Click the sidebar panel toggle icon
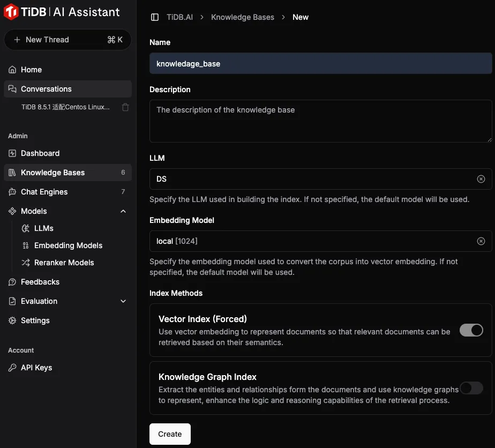Image resolution: width=495 pixels, height=448 pixels. pos(155,17)
